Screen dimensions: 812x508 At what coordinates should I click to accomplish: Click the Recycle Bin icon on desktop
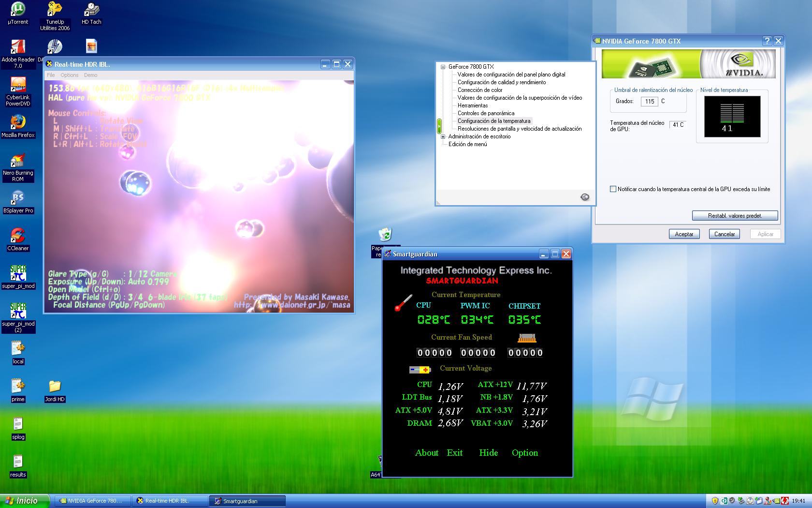point(385,235)
